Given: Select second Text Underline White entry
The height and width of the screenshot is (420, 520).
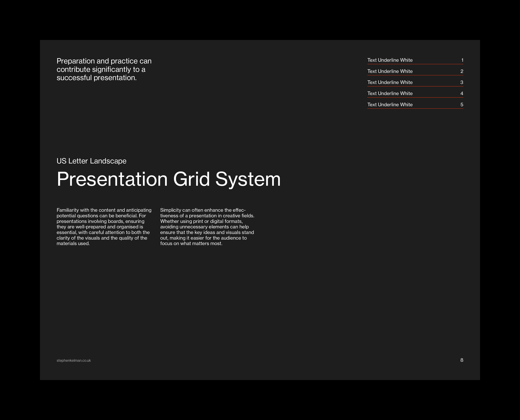Looking at the screenshot, I should pos(390,71).
